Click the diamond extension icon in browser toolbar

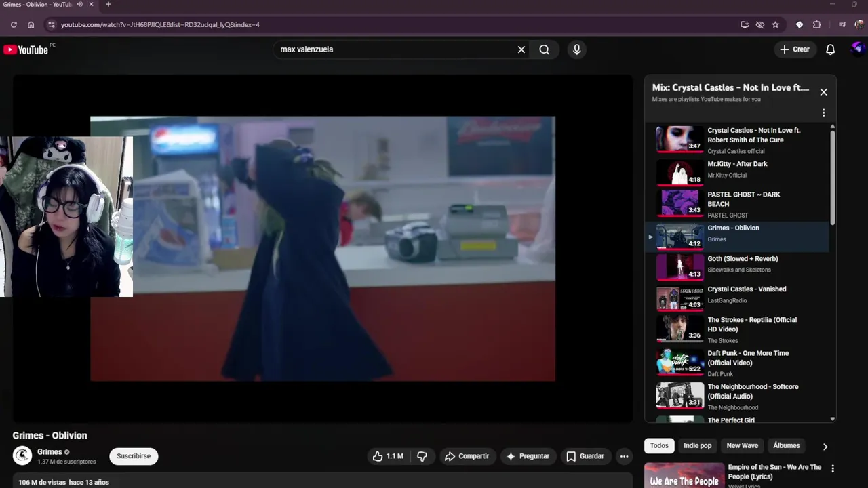(800, 24)
